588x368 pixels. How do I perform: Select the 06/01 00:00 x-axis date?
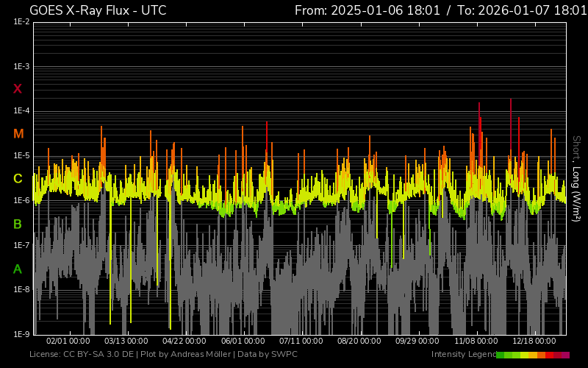click(243, 342)
